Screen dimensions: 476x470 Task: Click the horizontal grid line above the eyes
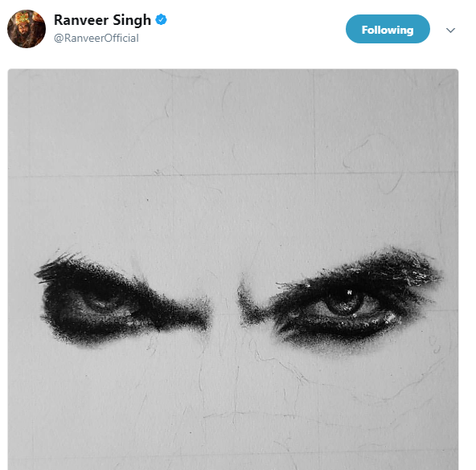point(233,174)
